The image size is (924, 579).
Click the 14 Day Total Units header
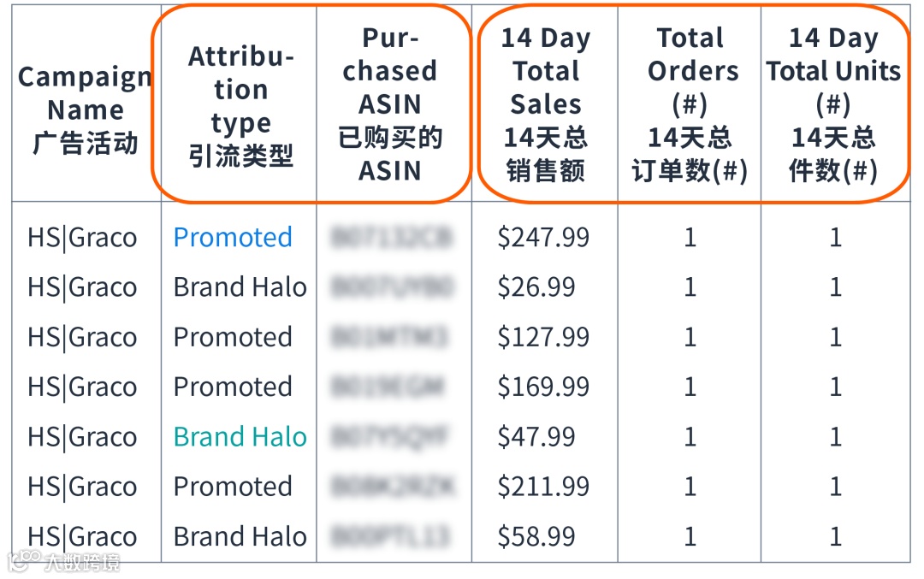pyautogui.click(x=833, y=104)
